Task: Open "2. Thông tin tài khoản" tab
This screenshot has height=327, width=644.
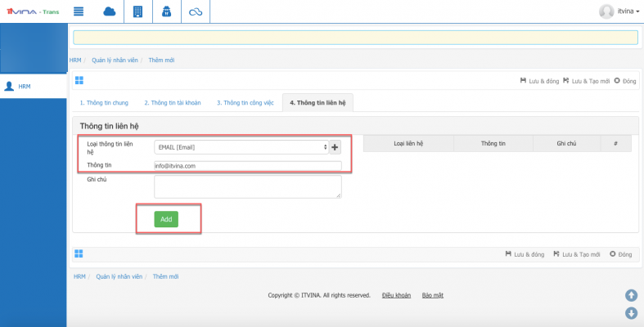Action: pyautogui.click(x=172, y=103)
